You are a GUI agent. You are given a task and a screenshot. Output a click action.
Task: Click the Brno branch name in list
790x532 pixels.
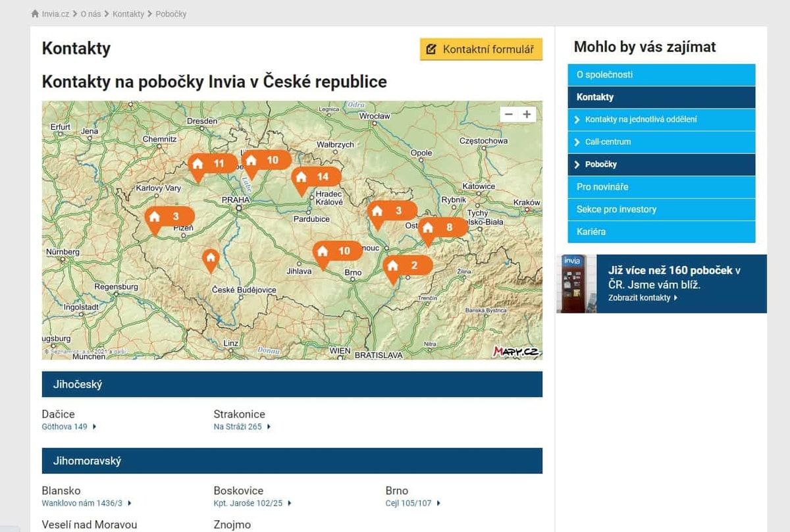[x=397, y=491]
